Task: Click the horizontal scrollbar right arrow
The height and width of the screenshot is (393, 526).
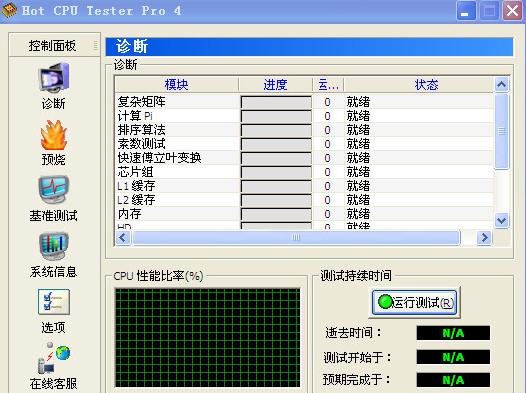Action: click(x=484, y=238)
